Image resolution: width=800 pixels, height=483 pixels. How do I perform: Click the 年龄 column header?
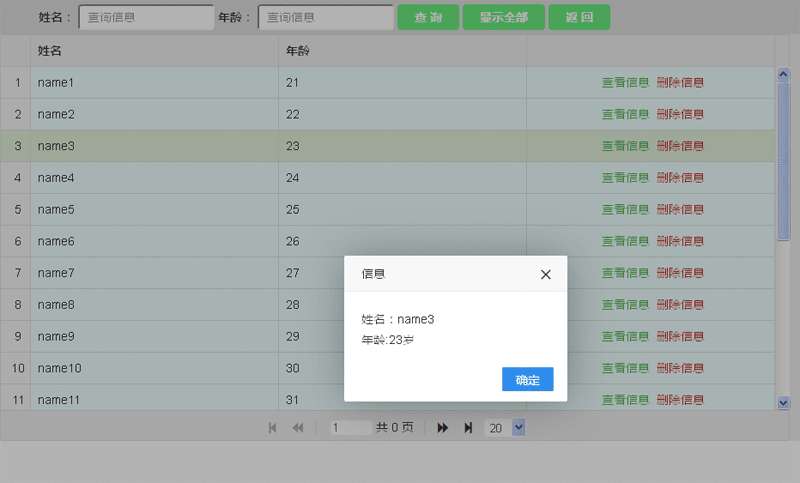click(297, 51)
